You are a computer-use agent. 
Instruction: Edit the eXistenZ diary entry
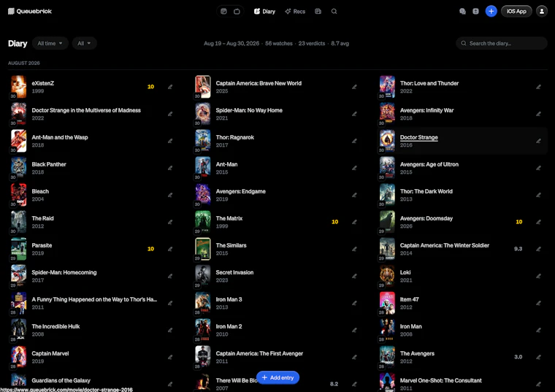[170, 87]
